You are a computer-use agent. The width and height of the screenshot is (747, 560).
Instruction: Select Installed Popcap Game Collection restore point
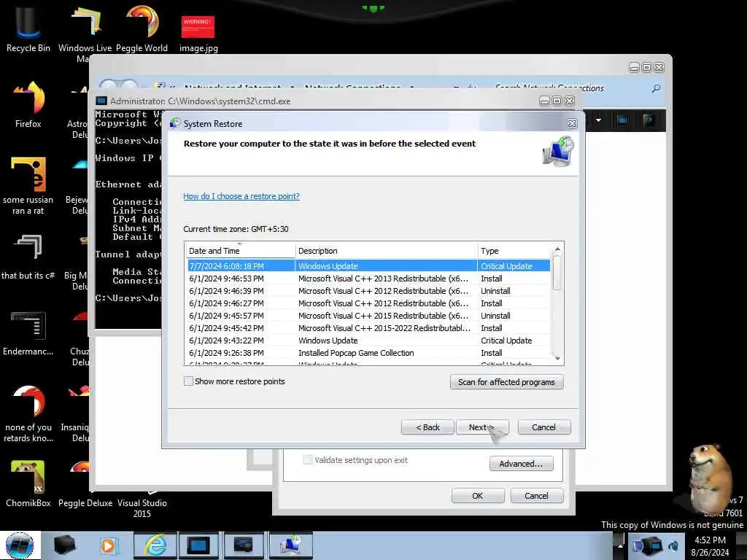click(368, 353)
